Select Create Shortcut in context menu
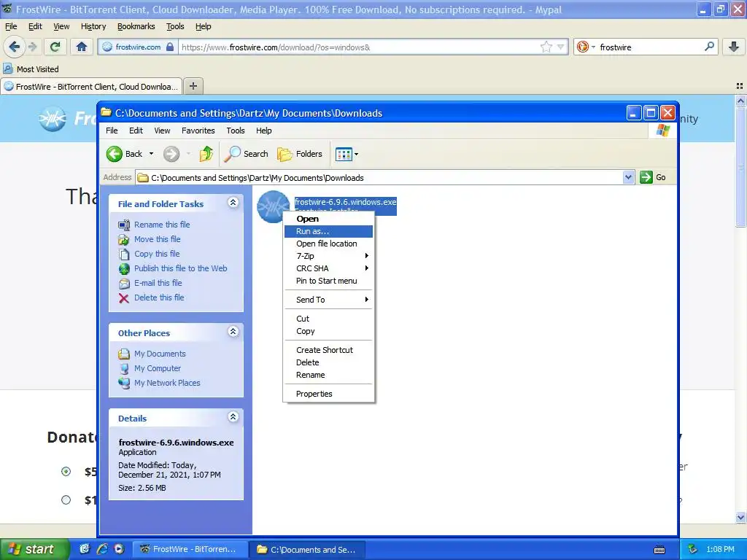 (x=328, y=350)
